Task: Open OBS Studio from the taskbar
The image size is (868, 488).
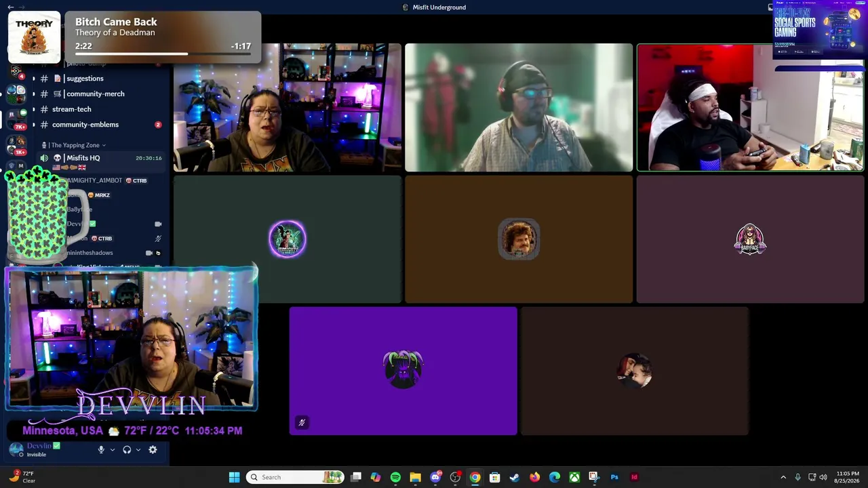Action: (x=455, y=477)
